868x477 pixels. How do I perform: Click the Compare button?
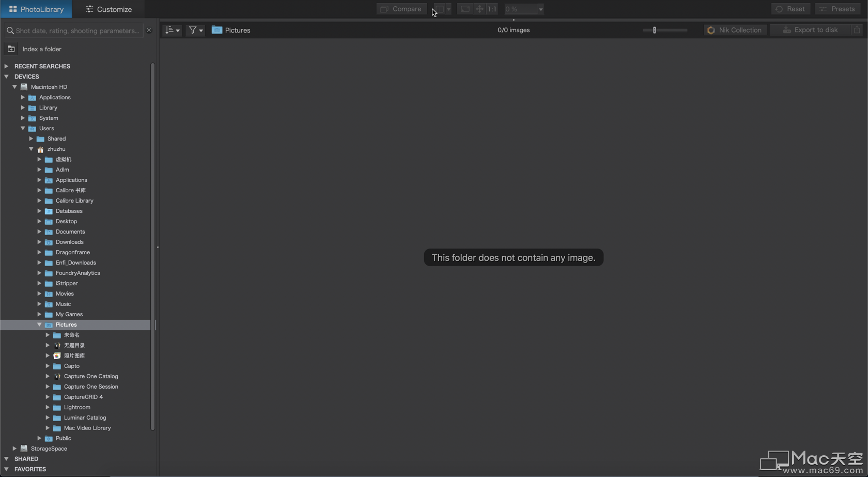(x=401, y=9)
